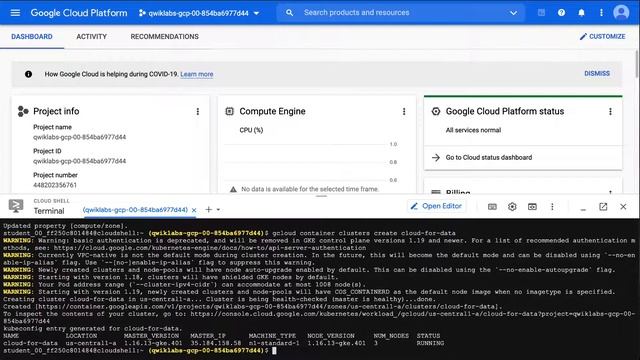Click the Compute Engine card title
Screen dimensions: 640x360
272,111
